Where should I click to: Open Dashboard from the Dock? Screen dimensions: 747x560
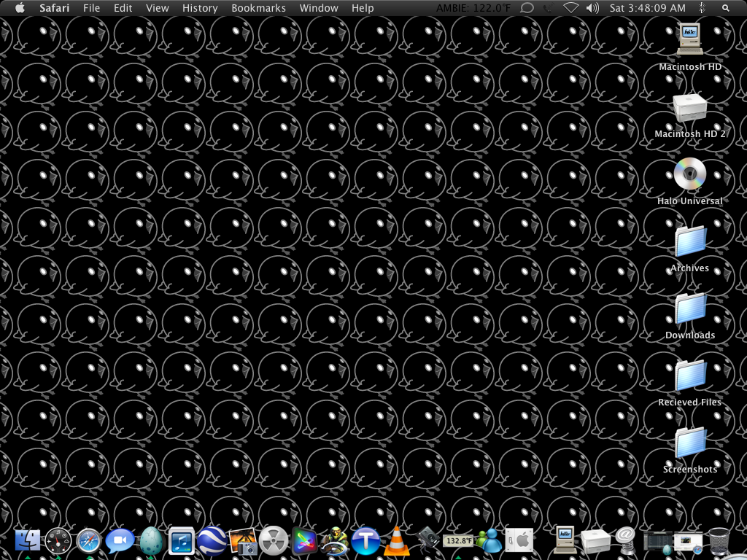[x=58, y=541]
